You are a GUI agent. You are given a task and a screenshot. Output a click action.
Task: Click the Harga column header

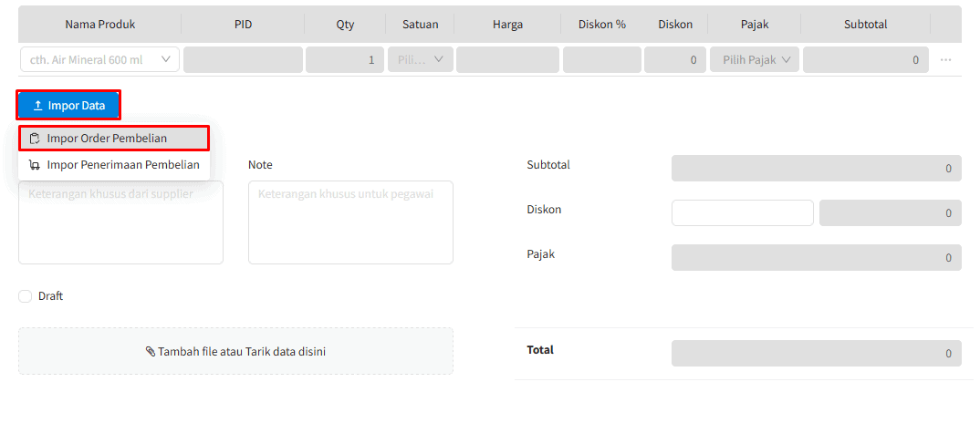(507, 25)
